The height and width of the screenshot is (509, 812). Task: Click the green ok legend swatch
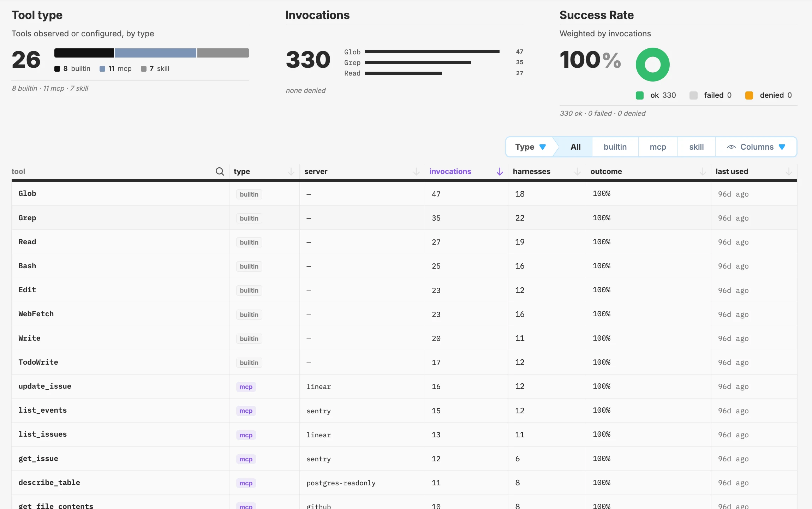tap(639, 95)
